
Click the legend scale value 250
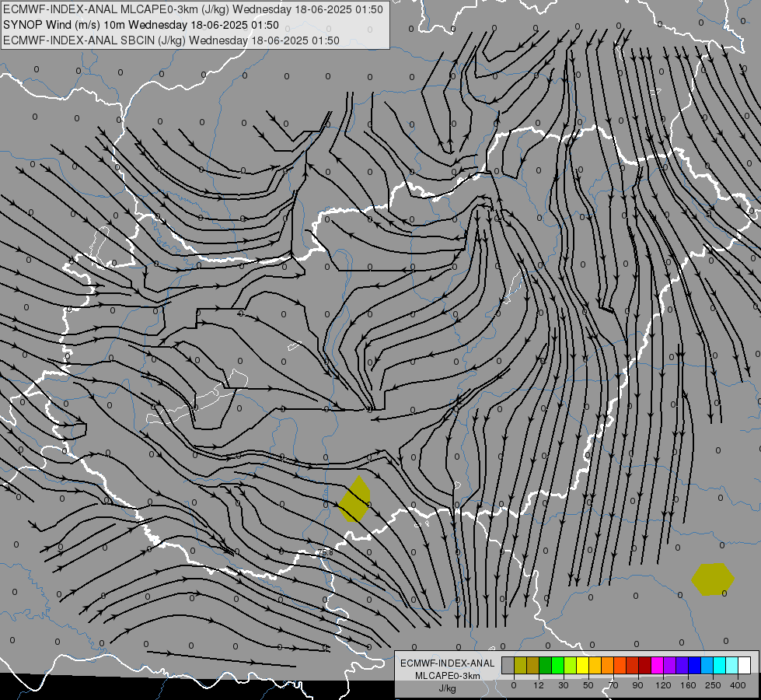point(713,685)
